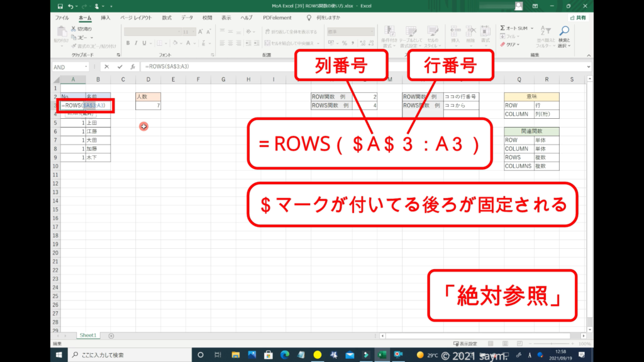Click the AutoSum (オート SUM) icon
This screenshot has width=644, height=362.
point(503,28)
